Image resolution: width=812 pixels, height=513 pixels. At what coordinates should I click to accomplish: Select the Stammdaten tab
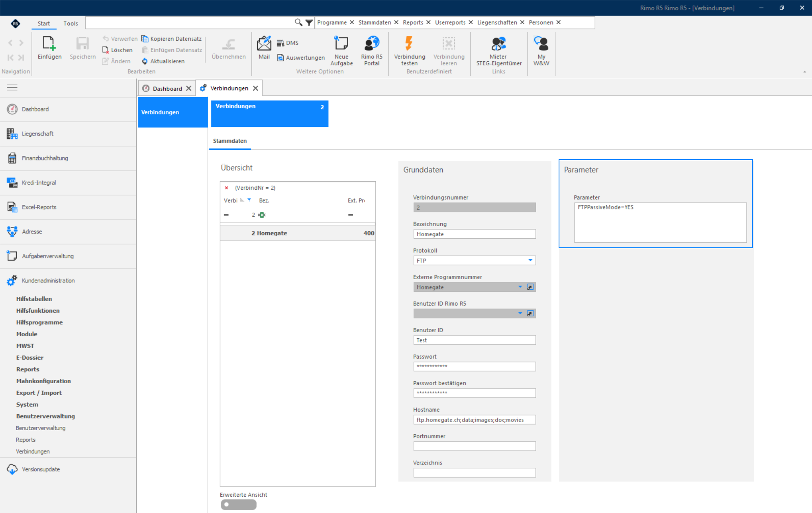230,141
